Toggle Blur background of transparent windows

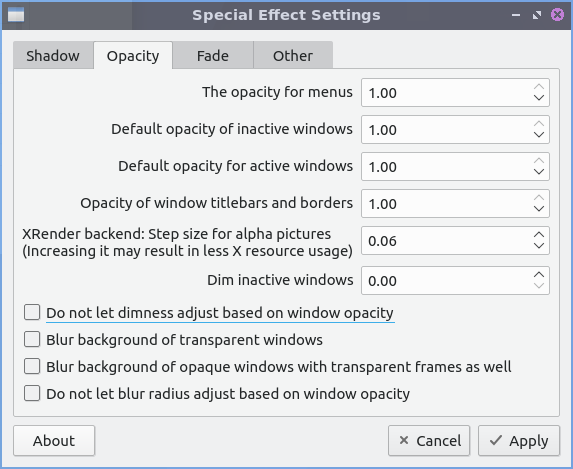coord(32,339)
